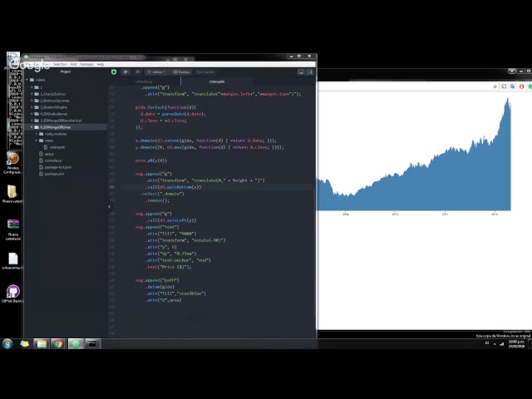Open the GitHub Desktop shortcut

point(13,293)
